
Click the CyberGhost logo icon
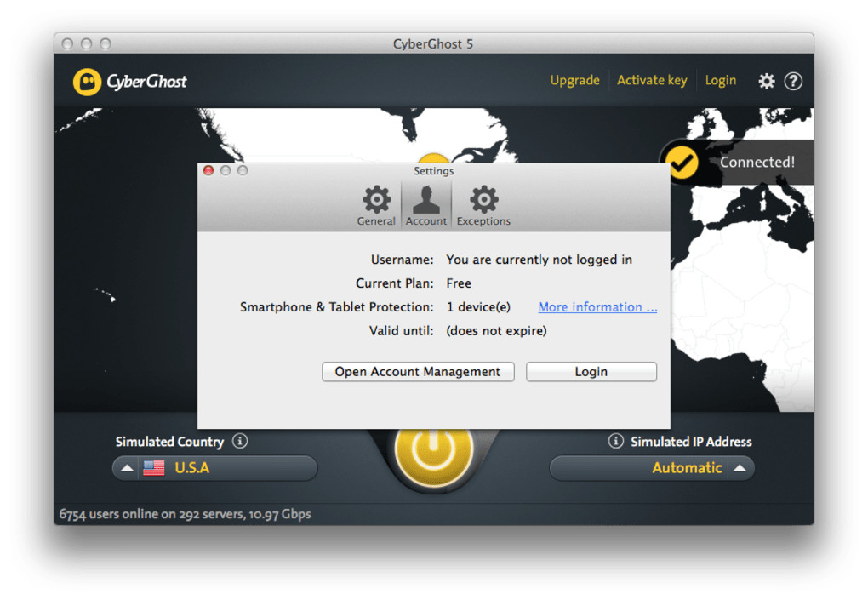point(87,82)
